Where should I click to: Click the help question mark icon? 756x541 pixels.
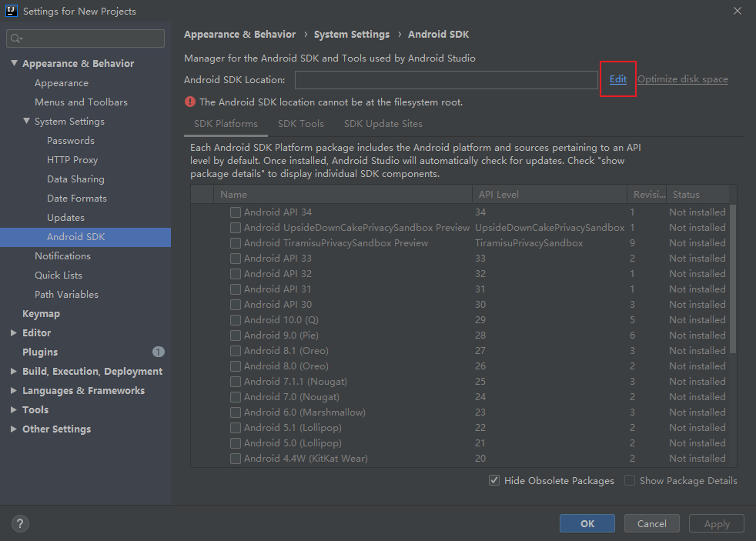(x=20, y=523)
